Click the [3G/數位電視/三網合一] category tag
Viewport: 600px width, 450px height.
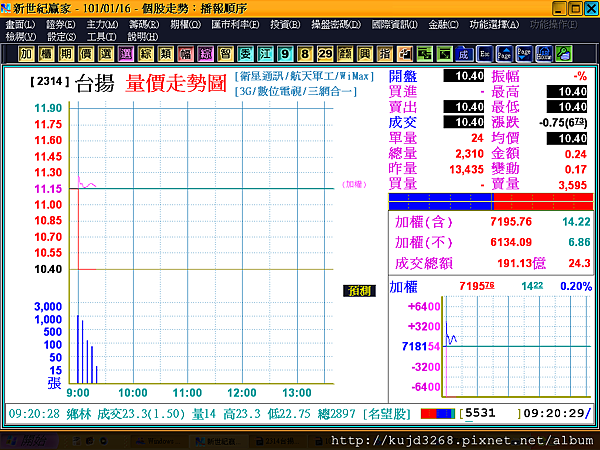coord(296,91)
